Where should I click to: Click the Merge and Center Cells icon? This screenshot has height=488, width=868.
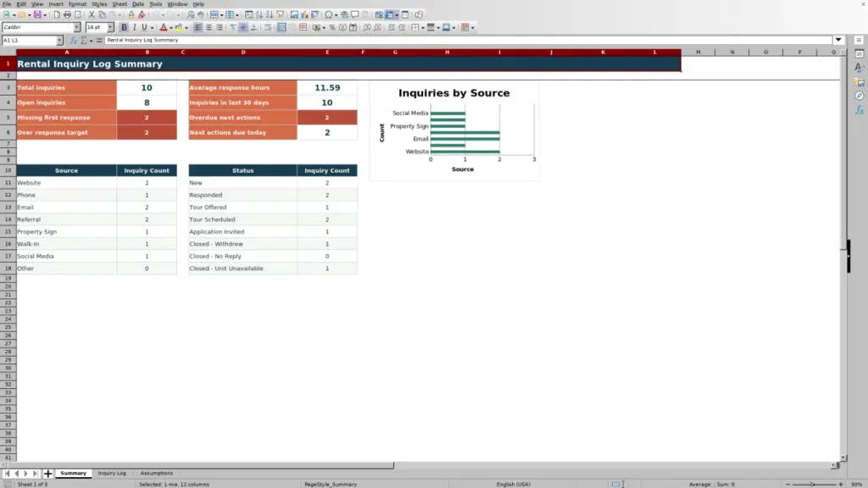point(281,28)
